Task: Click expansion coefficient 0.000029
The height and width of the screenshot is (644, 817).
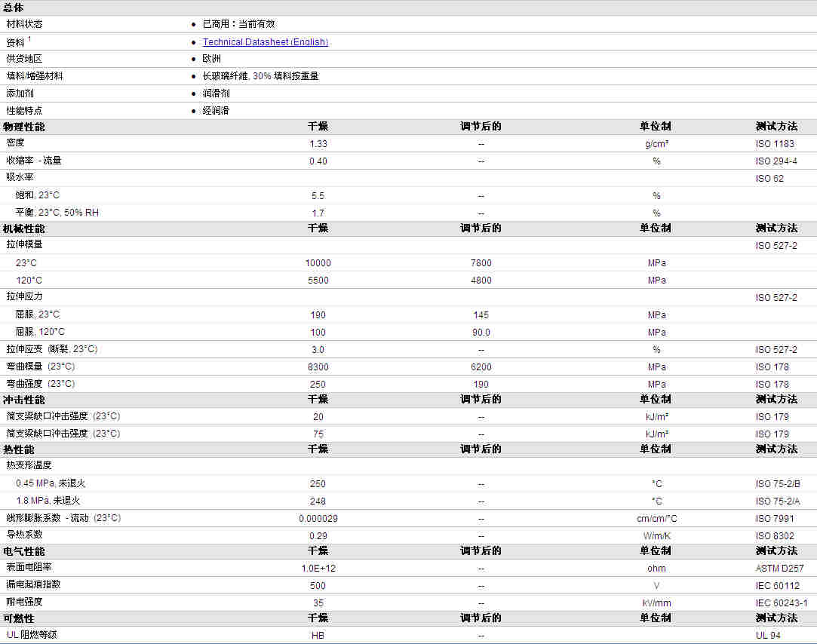Action: coord(318,518)
